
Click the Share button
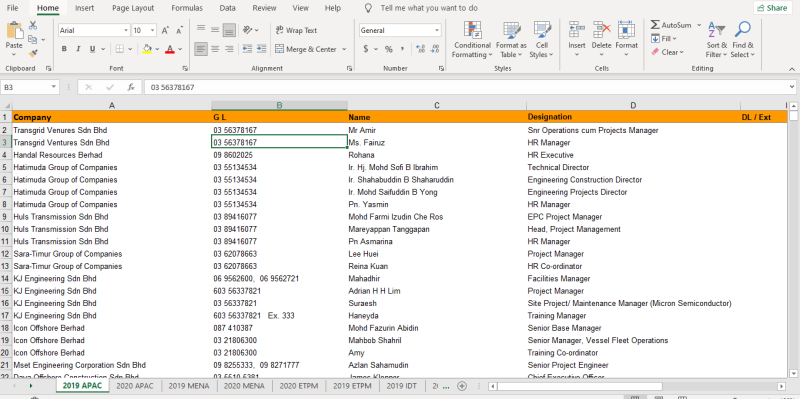772,8
